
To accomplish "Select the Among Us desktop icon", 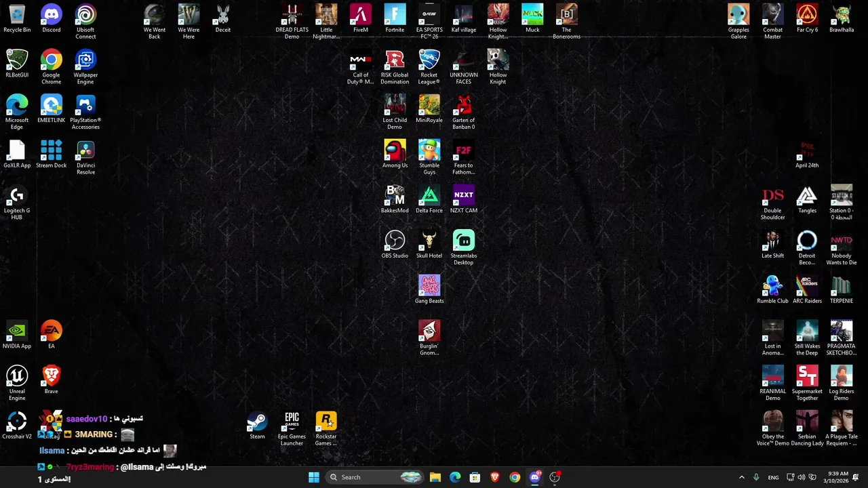I will coord(395,155).
